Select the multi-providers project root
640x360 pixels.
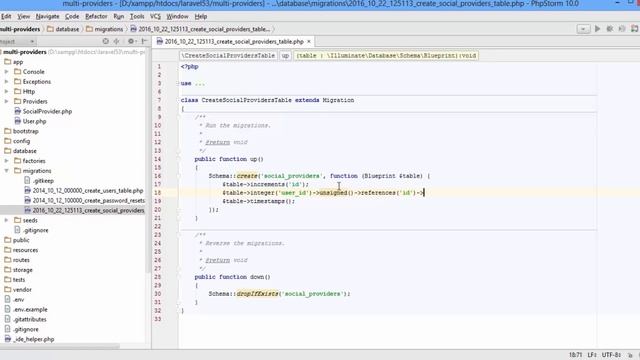tap(24, 52)
